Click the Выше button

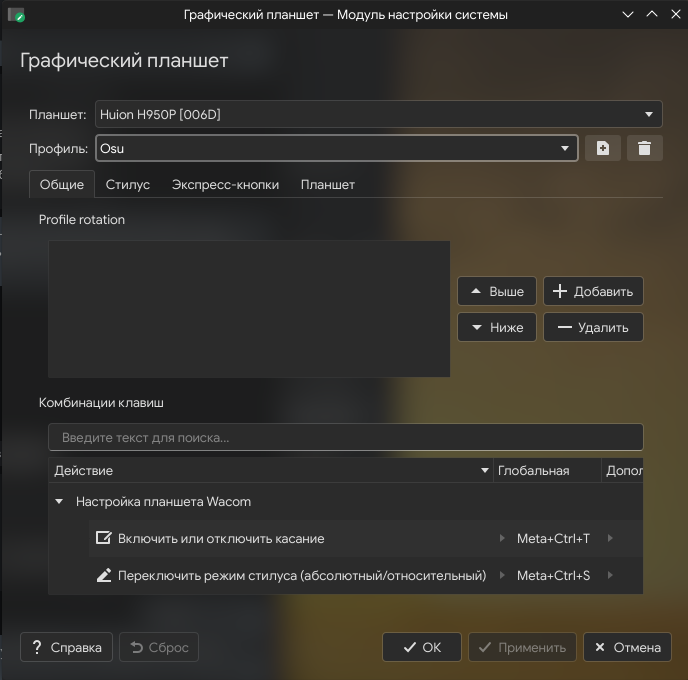pos(497,291)
